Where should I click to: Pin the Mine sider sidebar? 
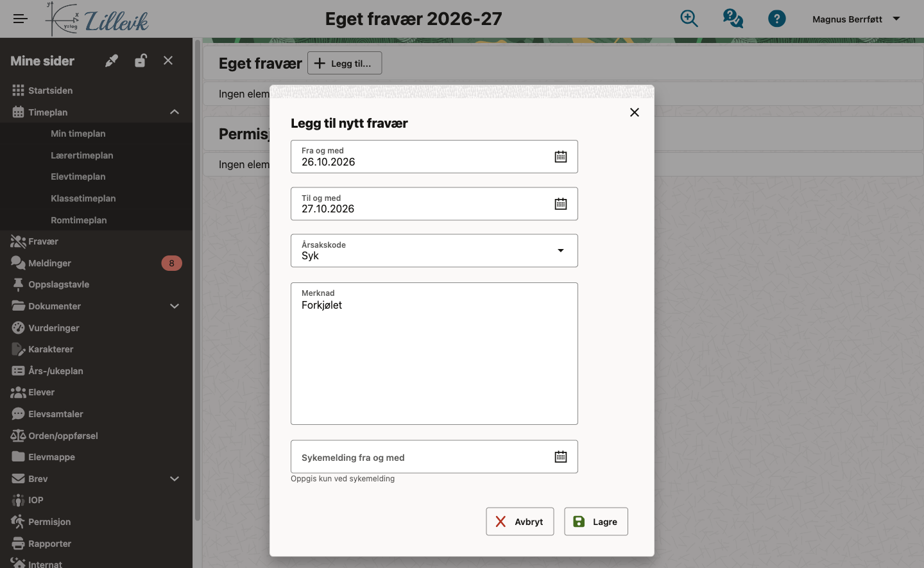(112, 60)
